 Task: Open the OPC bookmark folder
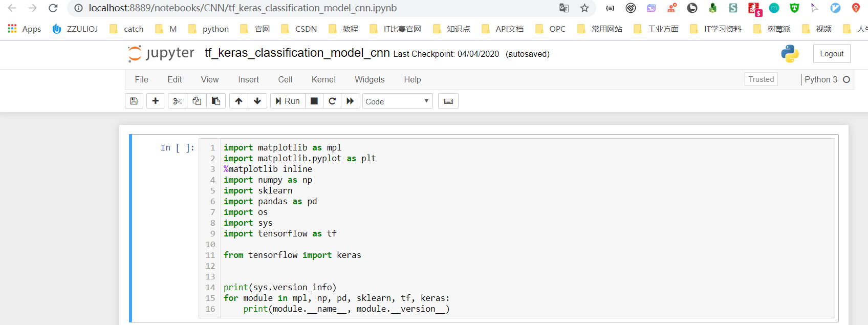tap(550, 29)
